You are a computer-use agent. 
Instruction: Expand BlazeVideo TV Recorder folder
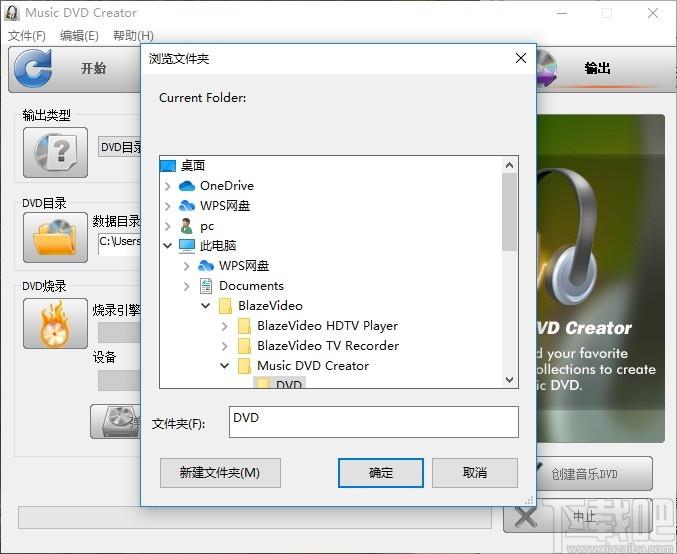click(x=225, y=346)
